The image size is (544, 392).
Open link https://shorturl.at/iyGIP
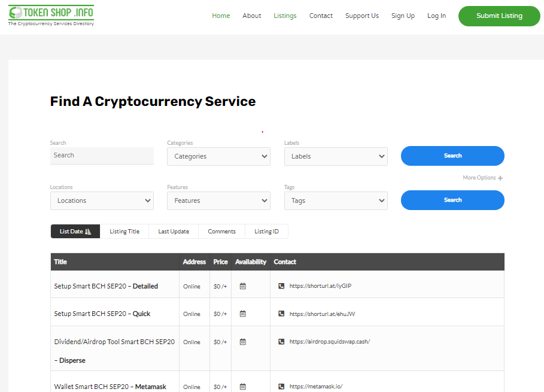[x=321, y=286]
